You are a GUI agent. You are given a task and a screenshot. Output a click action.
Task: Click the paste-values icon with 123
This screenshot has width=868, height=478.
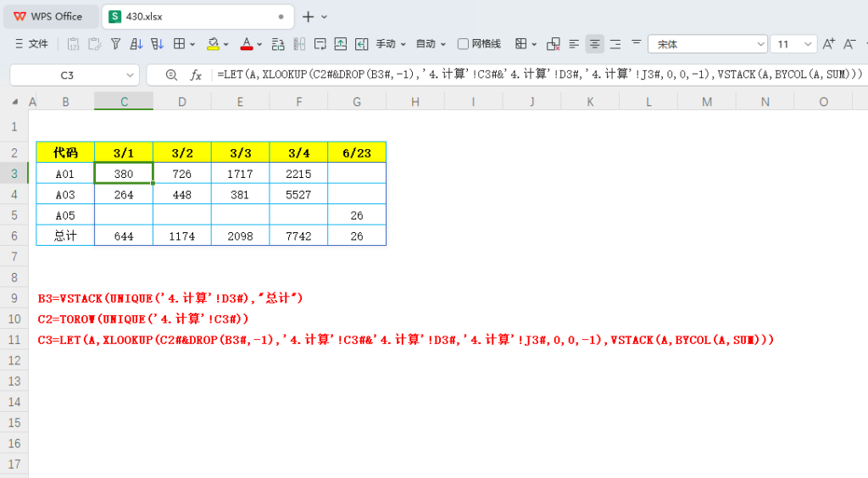(x=73, y=44)
